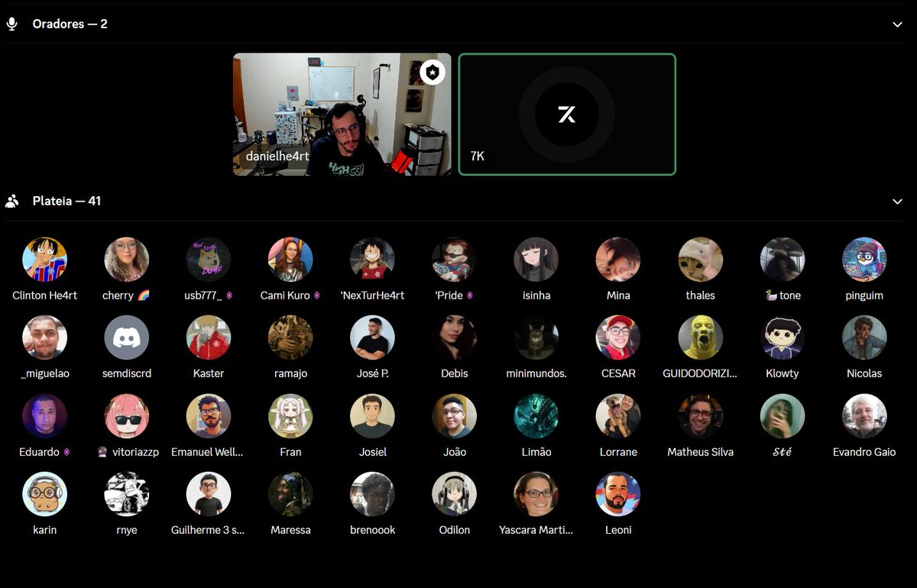Click Debis's avatar
This screenshot has width=917, height=588.
point(455,338)
